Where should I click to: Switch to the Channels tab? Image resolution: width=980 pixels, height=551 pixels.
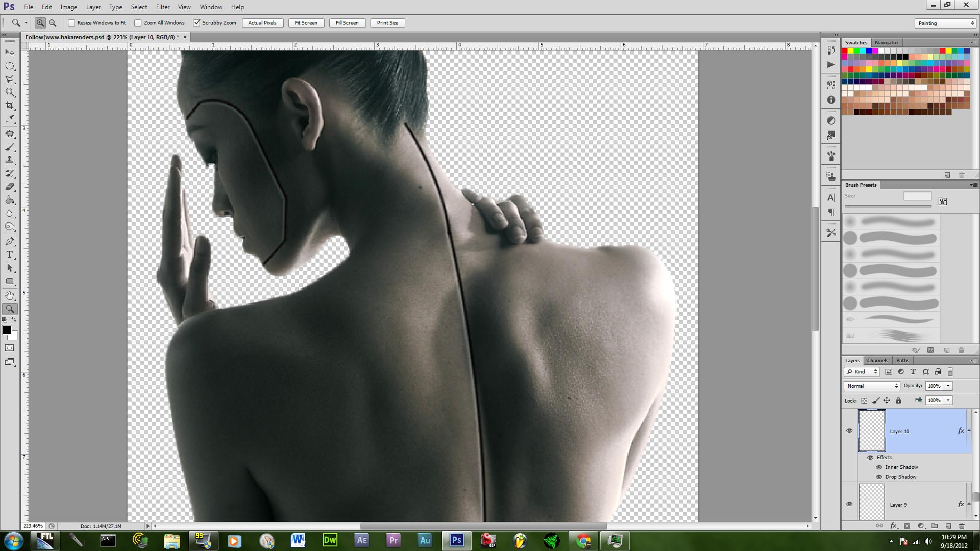[877, 360]
